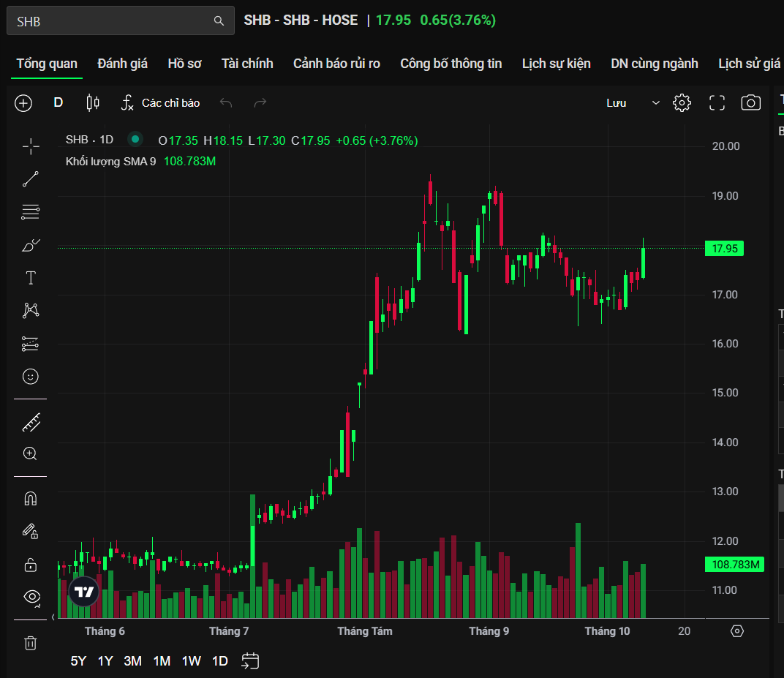Screen dimensions: 784x678
Task: Select the crosshair cursor tool
Action: pos(31,146)
